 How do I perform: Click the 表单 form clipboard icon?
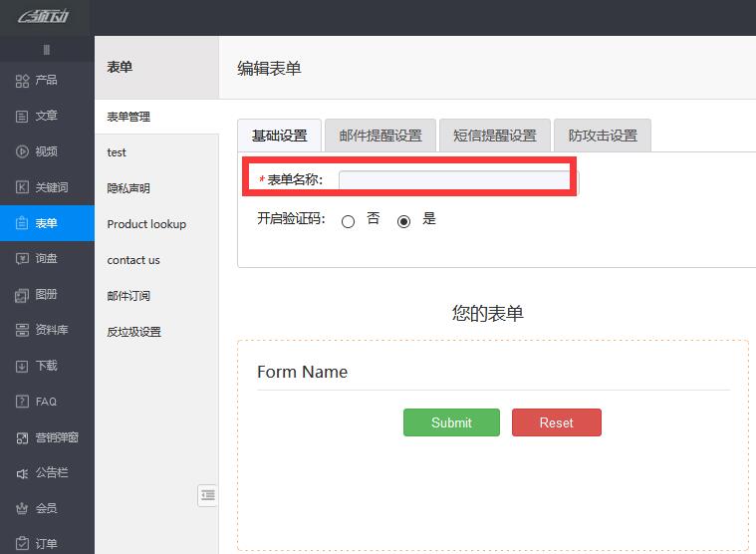coord(22,223)
